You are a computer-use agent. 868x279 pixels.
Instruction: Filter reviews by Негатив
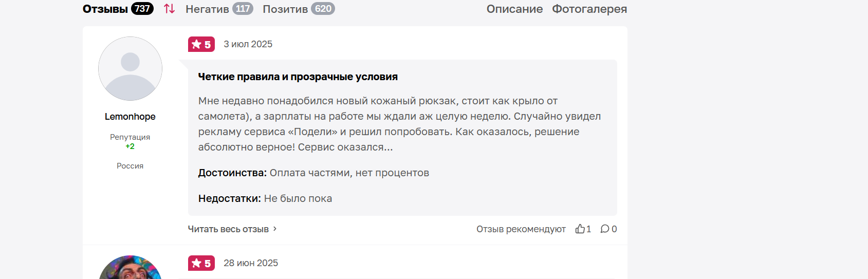[x=207, y=9]
